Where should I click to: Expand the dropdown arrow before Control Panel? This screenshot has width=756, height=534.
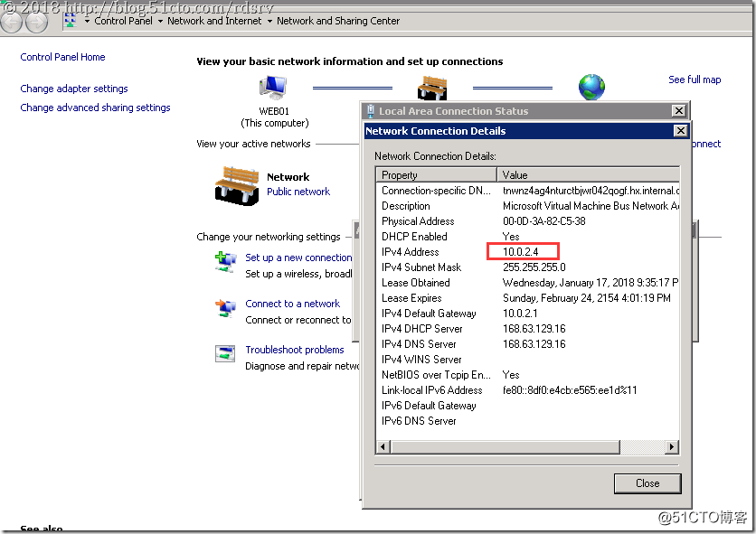(x=87, y=21)
